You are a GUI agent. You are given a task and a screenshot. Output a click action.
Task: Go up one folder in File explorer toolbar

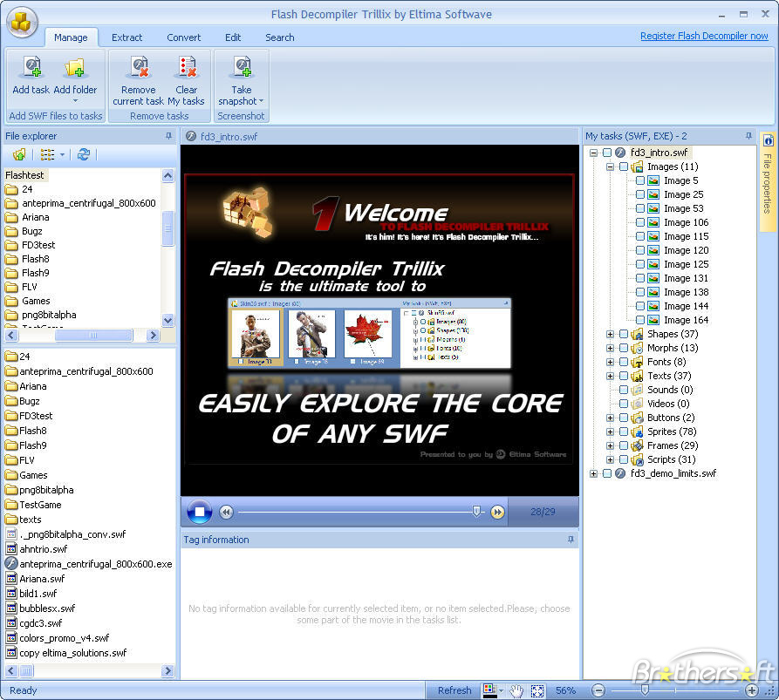[x=19, y=155]
